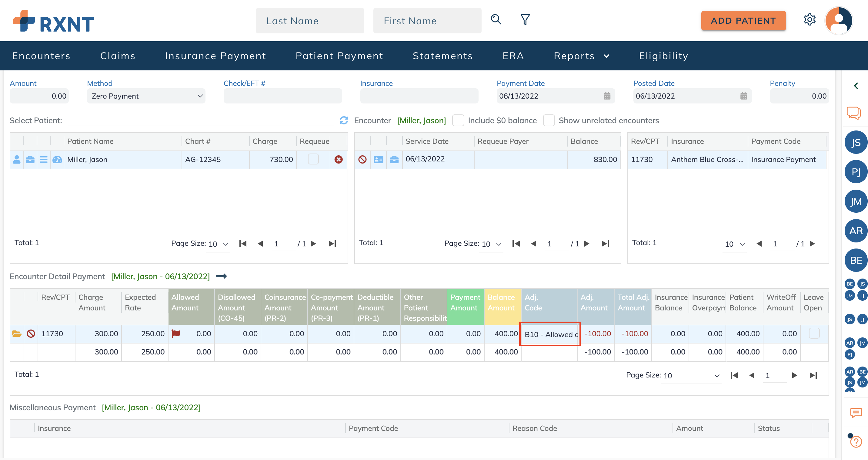Go to the Claims tab

[x=118, y=56]
